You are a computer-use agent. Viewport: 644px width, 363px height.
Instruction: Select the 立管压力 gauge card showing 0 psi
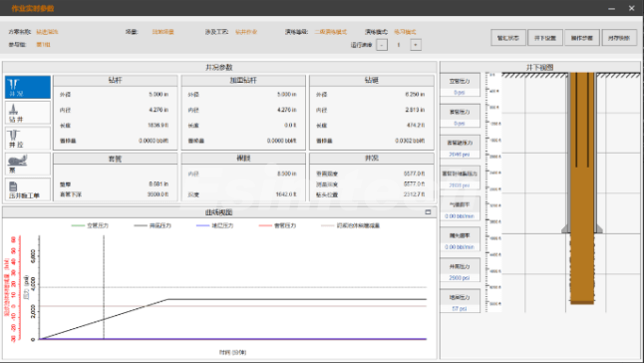[x=460, y=85]
